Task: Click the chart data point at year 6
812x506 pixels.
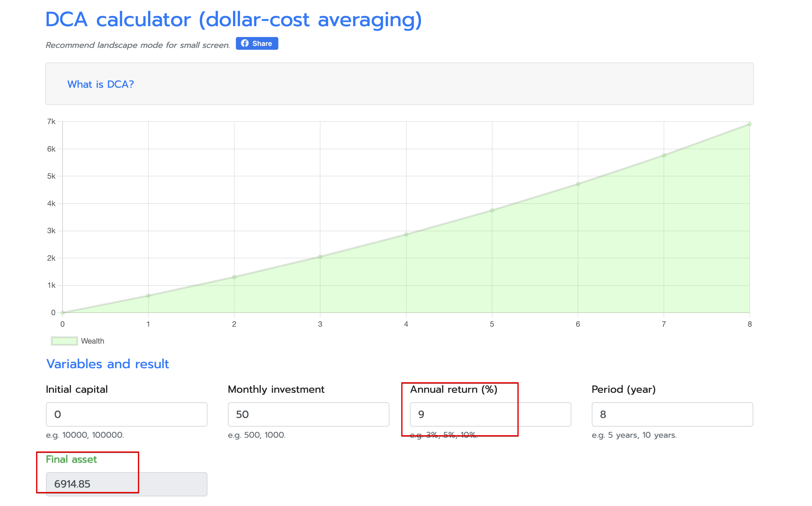Action: point(578,184)
